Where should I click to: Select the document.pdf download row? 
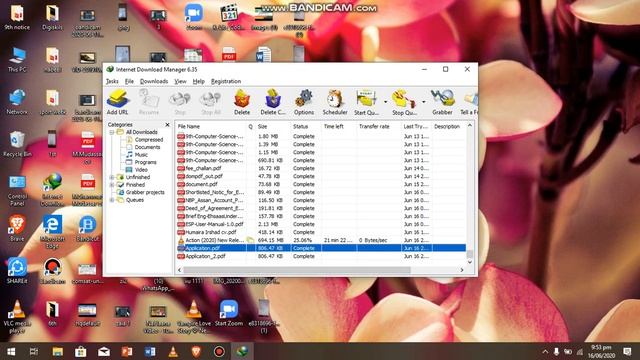pos(321,184)
